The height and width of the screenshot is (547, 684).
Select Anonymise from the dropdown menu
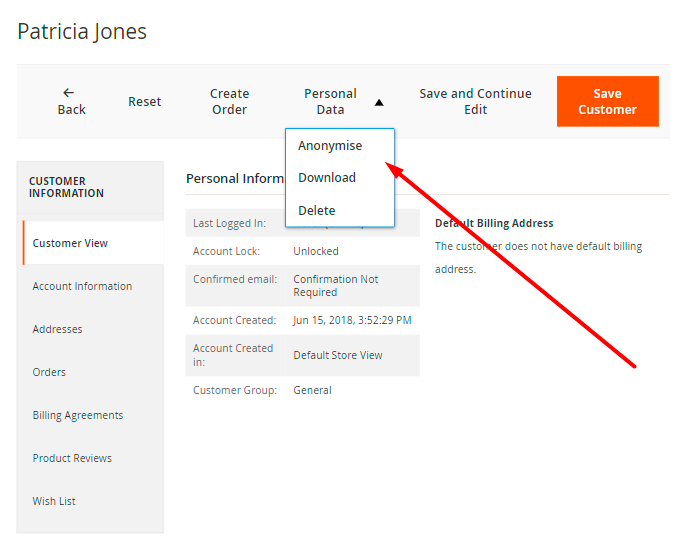click(330, 146)
